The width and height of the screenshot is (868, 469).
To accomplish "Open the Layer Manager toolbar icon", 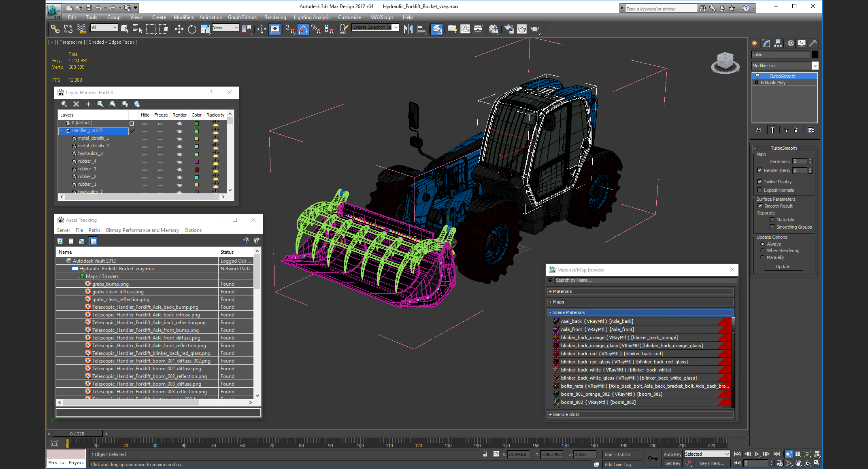I will (436, 29).
